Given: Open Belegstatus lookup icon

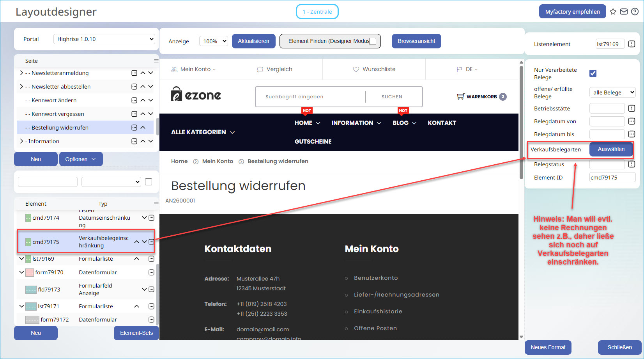Looking at the screenshot, I should pyautogui.click(x=632, y=164).
